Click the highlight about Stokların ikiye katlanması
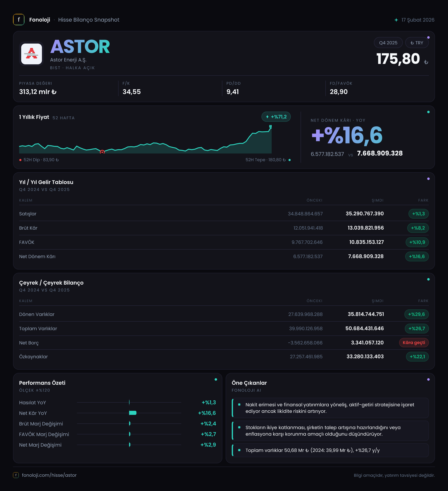 (330, 431)
